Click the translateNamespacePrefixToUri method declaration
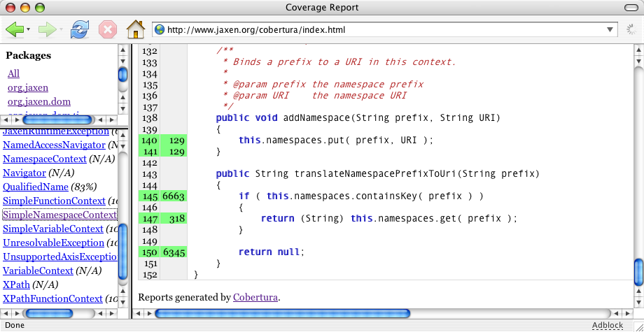The height and width of the screenshot is (332, 644). click(x=377, y=174)
